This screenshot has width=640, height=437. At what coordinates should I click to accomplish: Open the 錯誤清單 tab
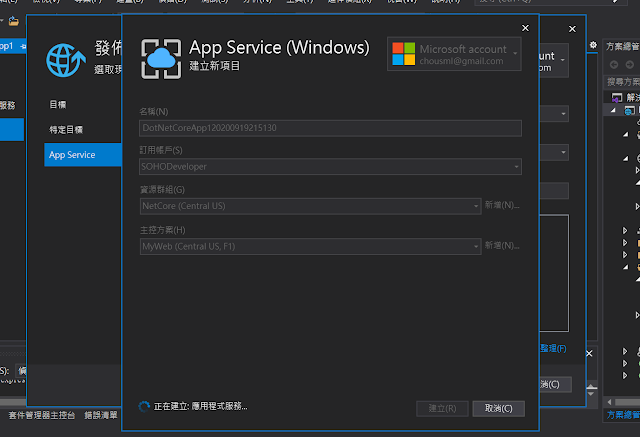pos(101,415)
